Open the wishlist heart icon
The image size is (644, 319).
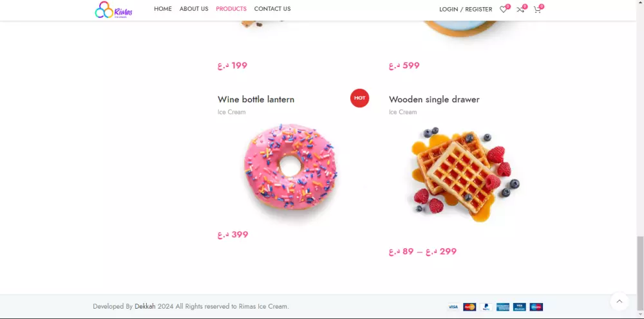coord(503,10)
